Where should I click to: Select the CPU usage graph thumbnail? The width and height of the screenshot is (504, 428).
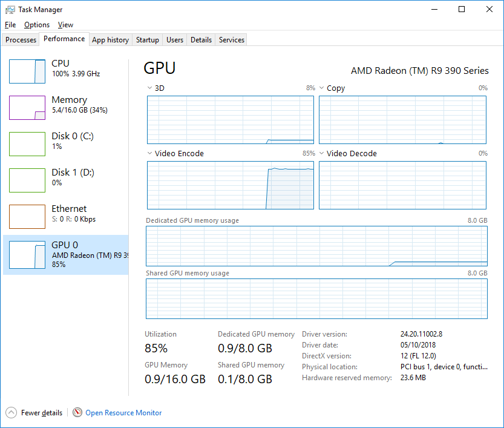point(27,71)
